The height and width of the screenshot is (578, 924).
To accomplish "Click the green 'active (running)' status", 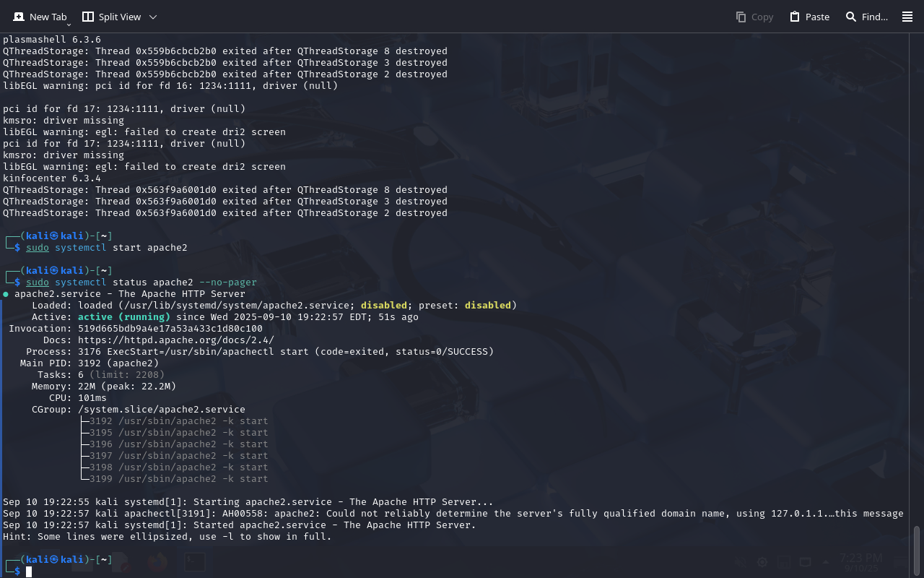I will (x=124, y=317).
